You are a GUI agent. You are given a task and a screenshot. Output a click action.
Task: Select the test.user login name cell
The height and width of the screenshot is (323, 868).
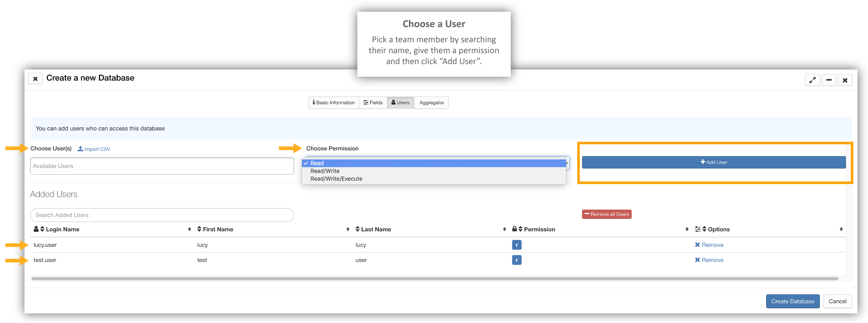point(45,260)
